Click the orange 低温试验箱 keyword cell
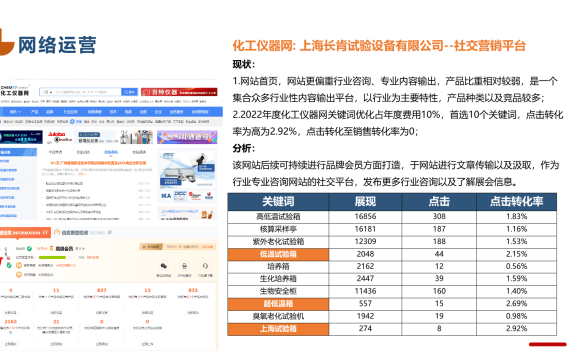This screenshot has height=360, width=570. point(278,254)
